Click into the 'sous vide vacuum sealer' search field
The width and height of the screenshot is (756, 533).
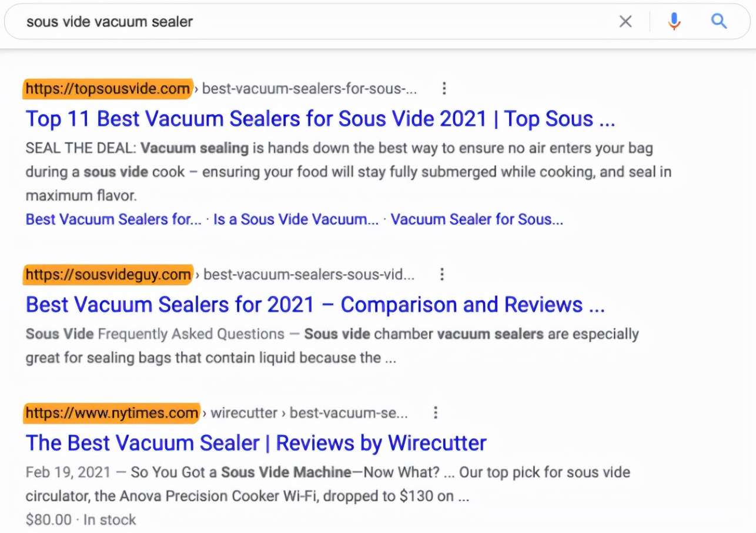point(294,22)
